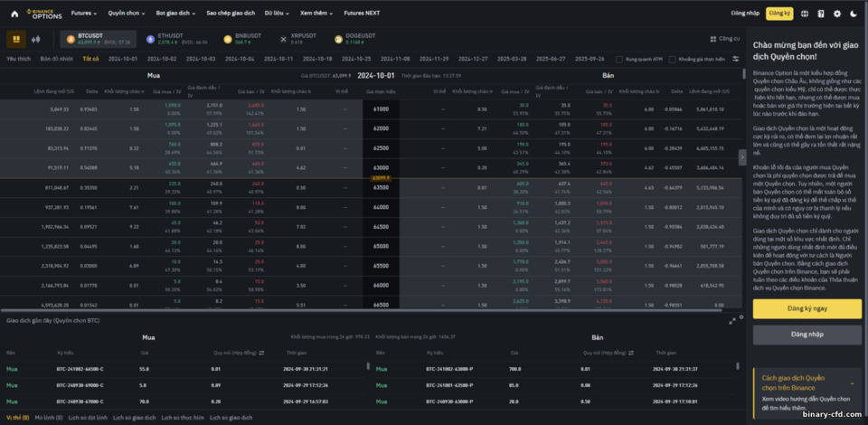Viewport: 868px width, 425px height.
Task: Select the Yêu thích tab
Action: click(x=18, y=59)
